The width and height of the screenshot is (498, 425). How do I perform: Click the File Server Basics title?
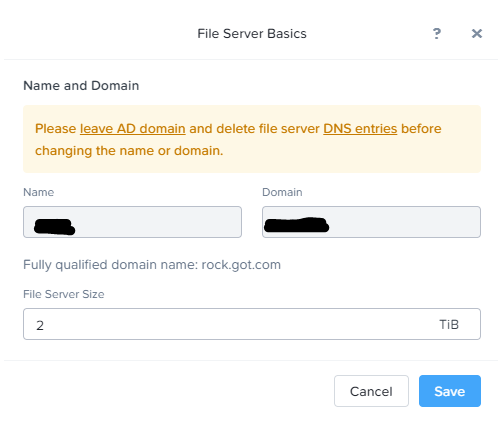pos(252,34)
